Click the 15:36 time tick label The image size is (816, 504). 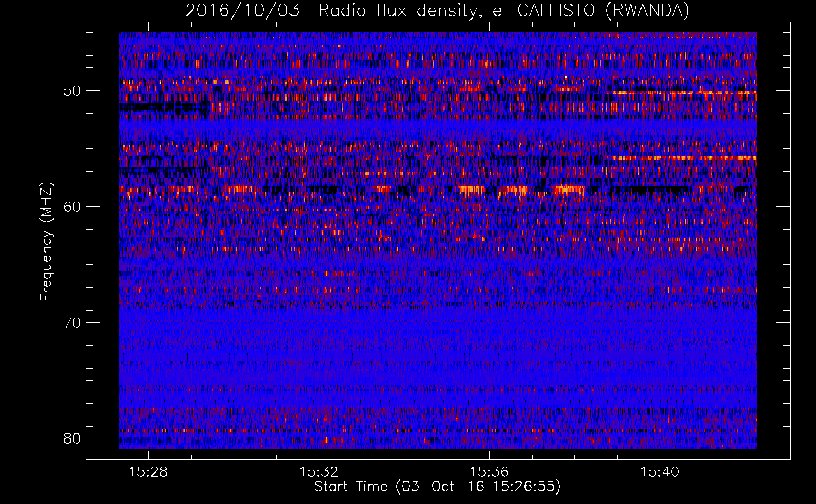point(490,472)
